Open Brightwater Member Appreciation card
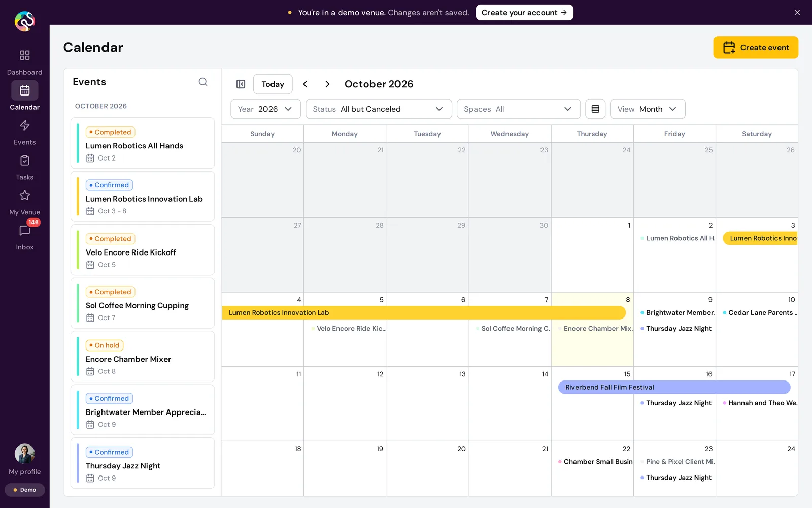Image resolution: width=812 pixels, height=508 pixels. 143,410
